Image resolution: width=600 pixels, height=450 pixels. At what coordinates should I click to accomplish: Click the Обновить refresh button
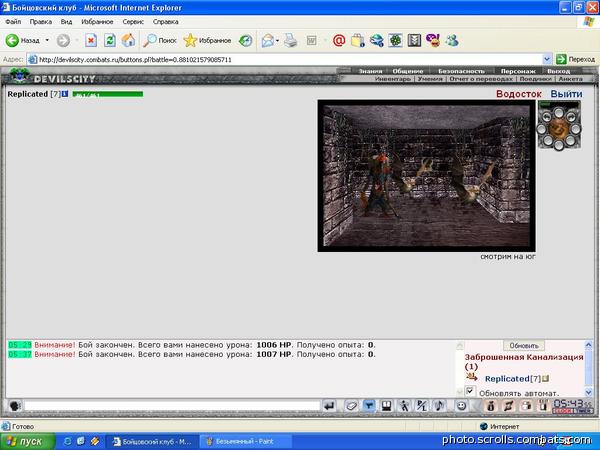(523, 346)
